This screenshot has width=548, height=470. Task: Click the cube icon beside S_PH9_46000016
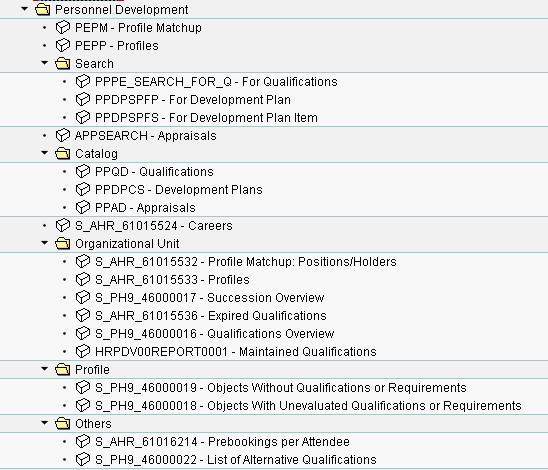[x=83, y=333]
